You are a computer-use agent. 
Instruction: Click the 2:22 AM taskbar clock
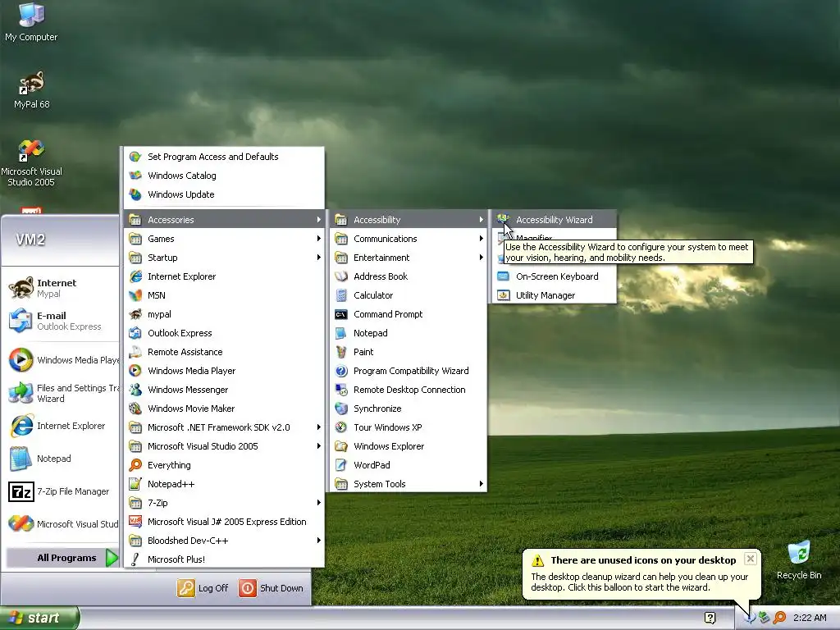pyautogui.click(x=810, y=618)
